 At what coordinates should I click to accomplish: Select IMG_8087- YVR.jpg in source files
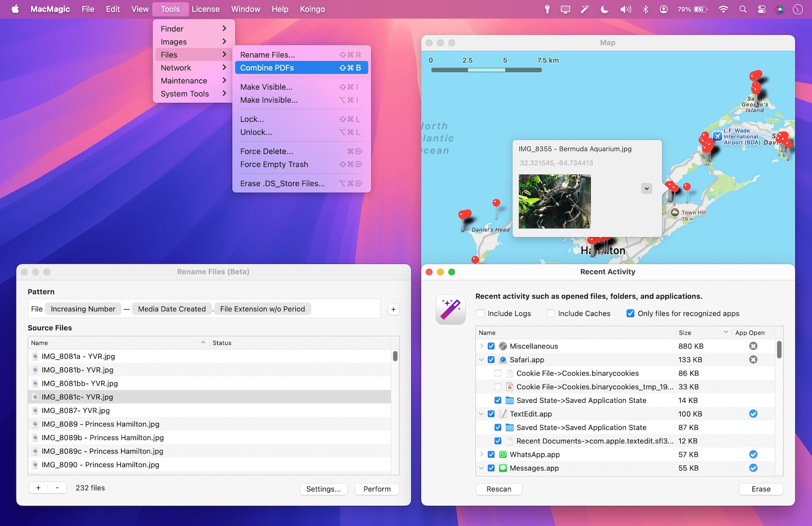tap(209, 410)
